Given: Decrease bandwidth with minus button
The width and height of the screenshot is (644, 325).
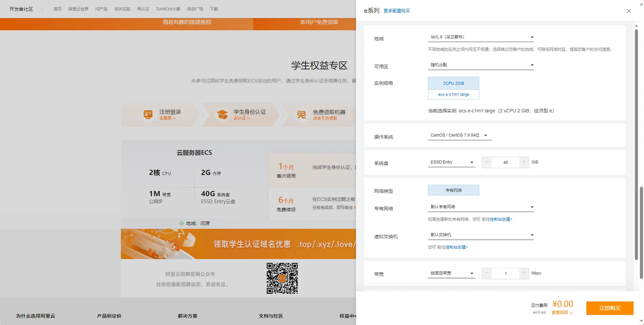Looking at the screenshot, I should tap(487, 273).
